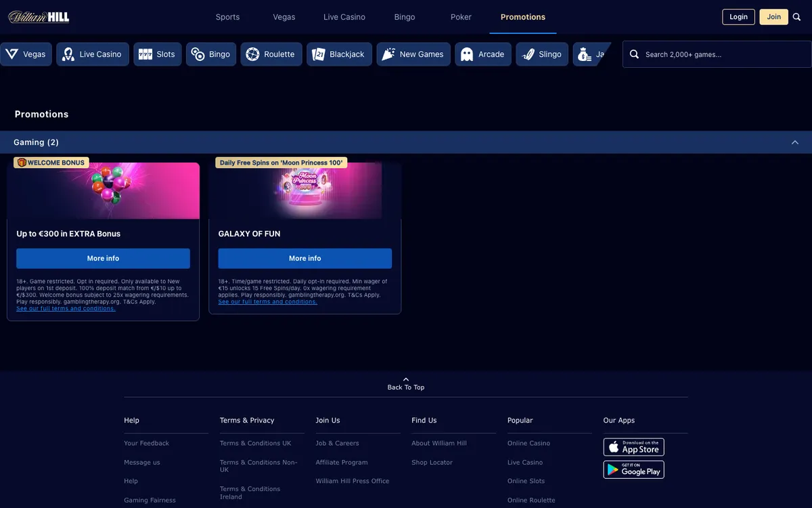This screenshot has width=812, height=508.
Task: Click the Blackjack cards icon
Action: tap(319, 54)
